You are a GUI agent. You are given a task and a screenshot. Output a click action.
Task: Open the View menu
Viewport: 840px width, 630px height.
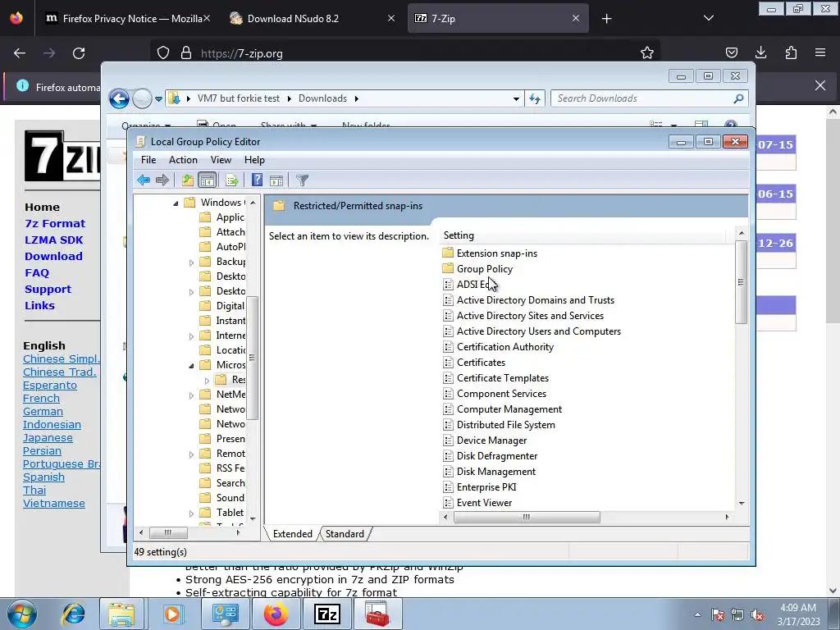(x=221, y=160)
